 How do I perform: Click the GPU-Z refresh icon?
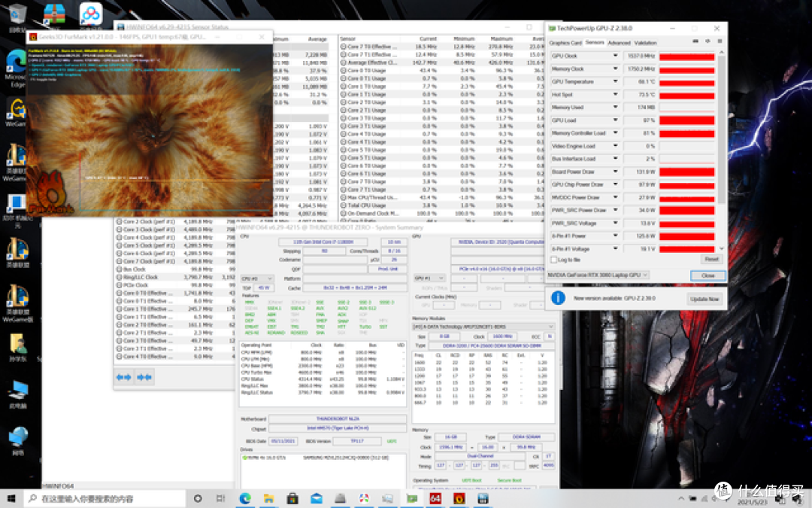click(708, 41)
